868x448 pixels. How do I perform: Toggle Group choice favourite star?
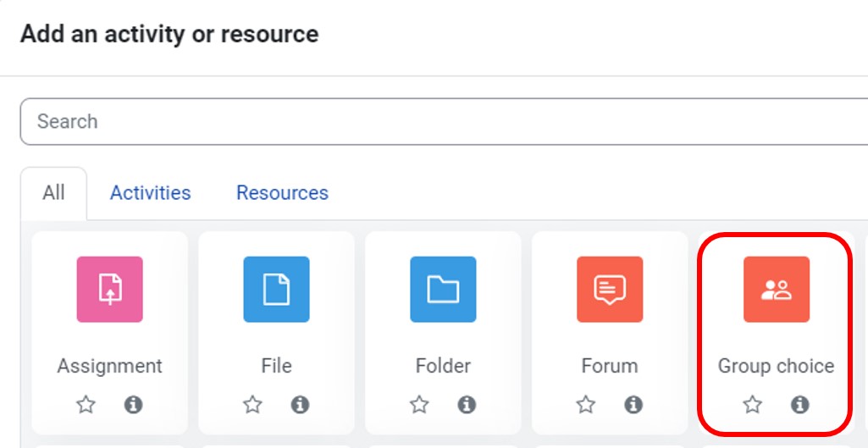click(752, 405)
